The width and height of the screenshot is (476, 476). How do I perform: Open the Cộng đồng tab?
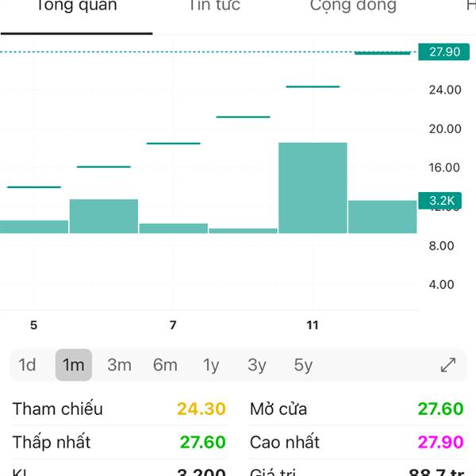coord(353,6)
